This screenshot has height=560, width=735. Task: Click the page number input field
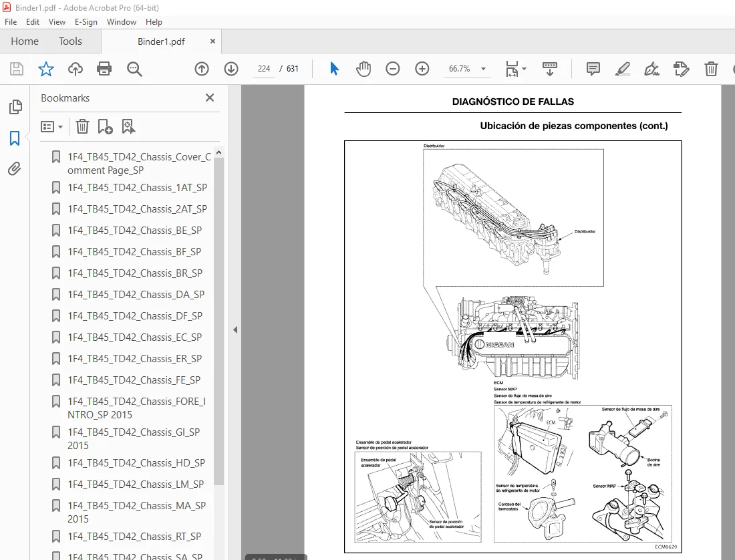(x=264, y=69)
